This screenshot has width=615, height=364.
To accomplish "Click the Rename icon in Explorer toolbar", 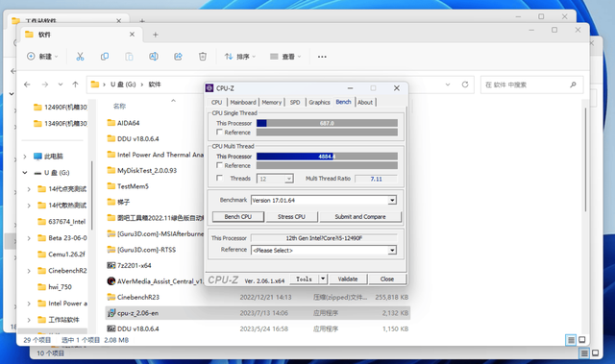I will point(154,57).
